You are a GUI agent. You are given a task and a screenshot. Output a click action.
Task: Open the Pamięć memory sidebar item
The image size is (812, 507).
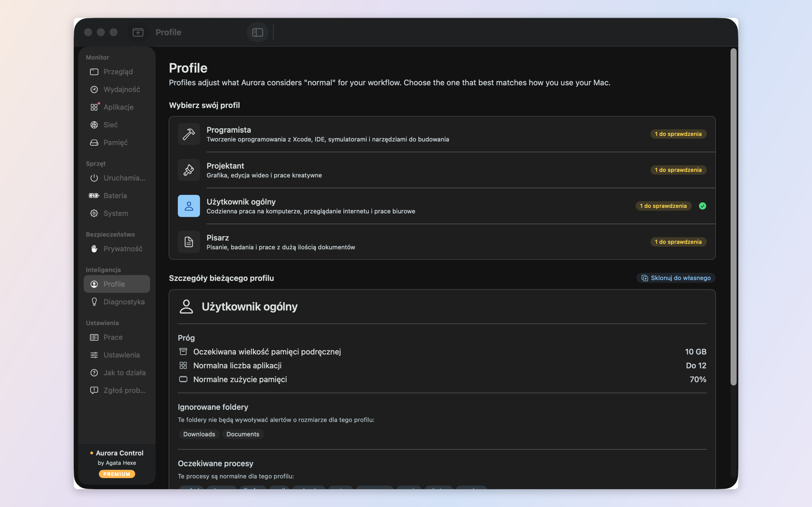[117, 143]
